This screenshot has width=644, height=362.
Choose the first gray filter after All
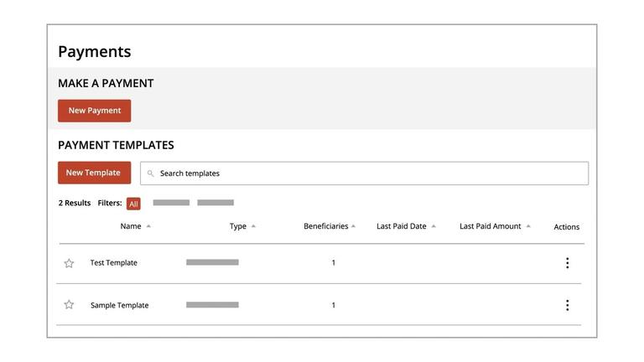171,203
